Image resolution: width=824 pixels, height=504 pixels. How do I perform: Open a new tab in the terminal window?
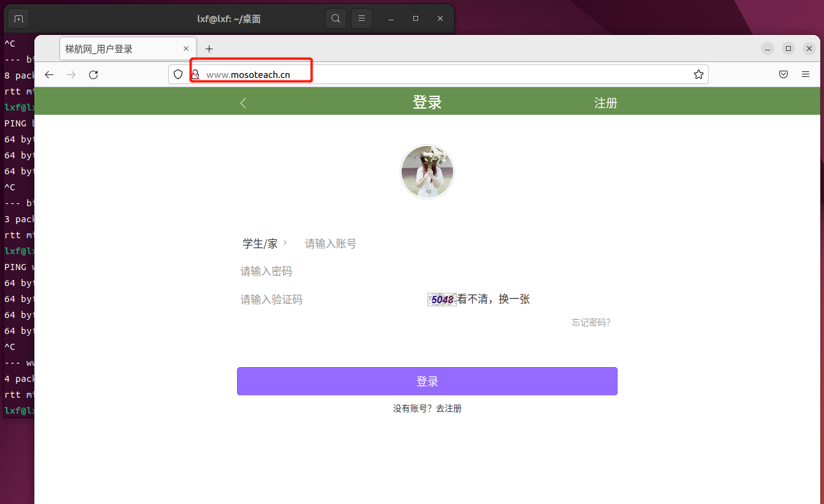18,19
